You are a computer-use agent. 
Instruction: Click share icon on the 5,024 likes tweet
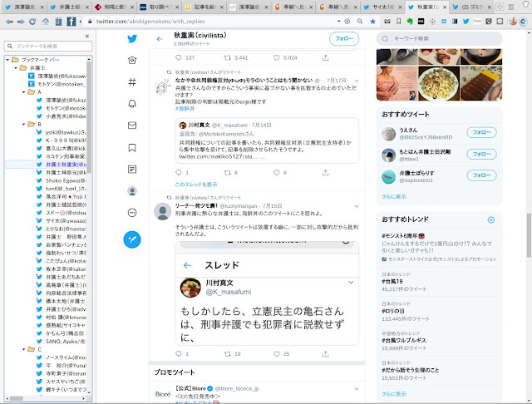pyautogui.click(x=326, y=57)
